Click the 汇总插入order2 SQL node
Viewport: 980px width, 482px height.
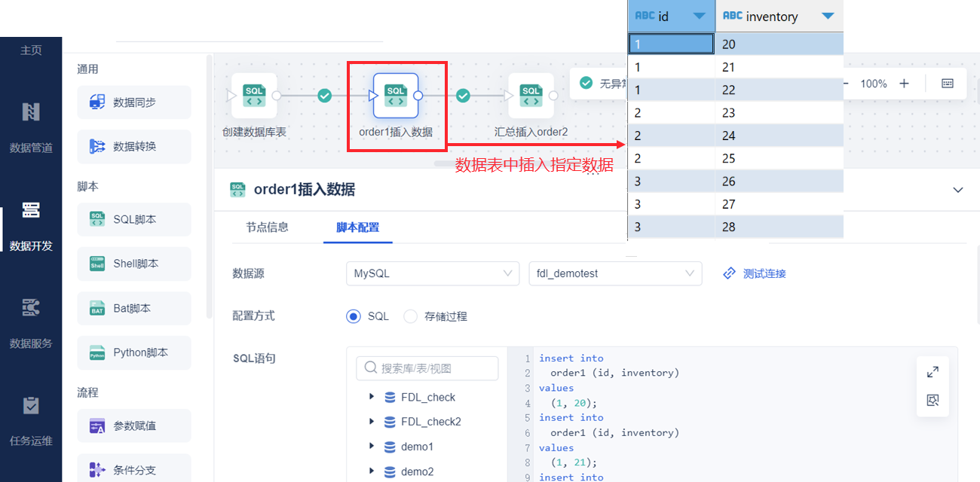(x=531, y=96)
